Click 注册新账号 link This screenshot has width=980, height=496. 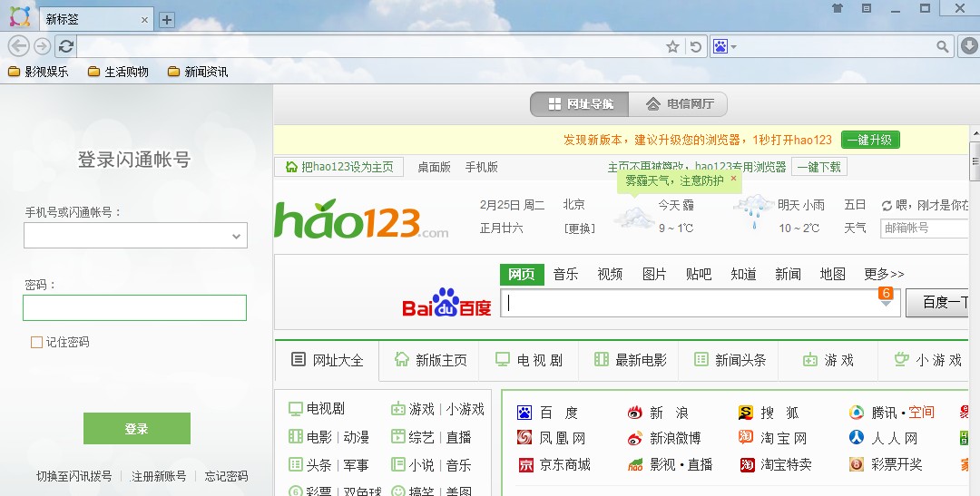(158, 477)
